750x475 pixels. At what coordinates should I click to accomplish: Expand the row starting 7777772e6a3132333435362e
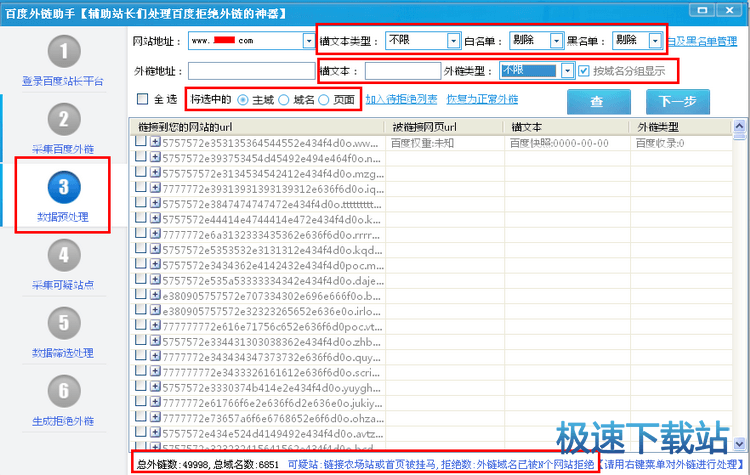click(155, 234)
